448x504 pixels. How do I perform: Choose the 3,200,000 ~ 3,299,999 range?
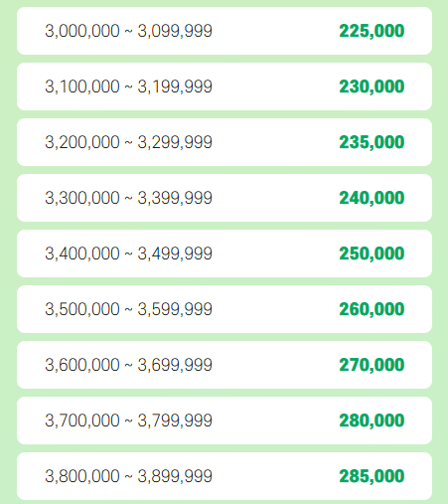[128, 142]
